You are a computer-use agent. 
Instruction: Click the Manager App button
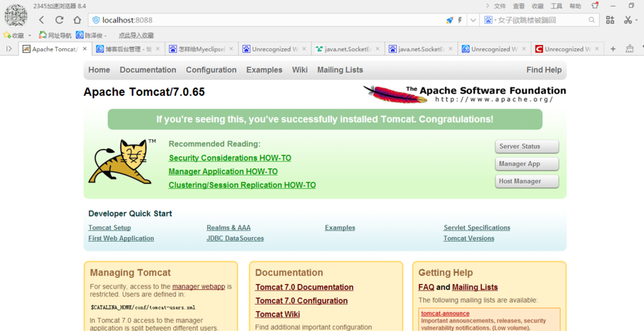[527, 164]
